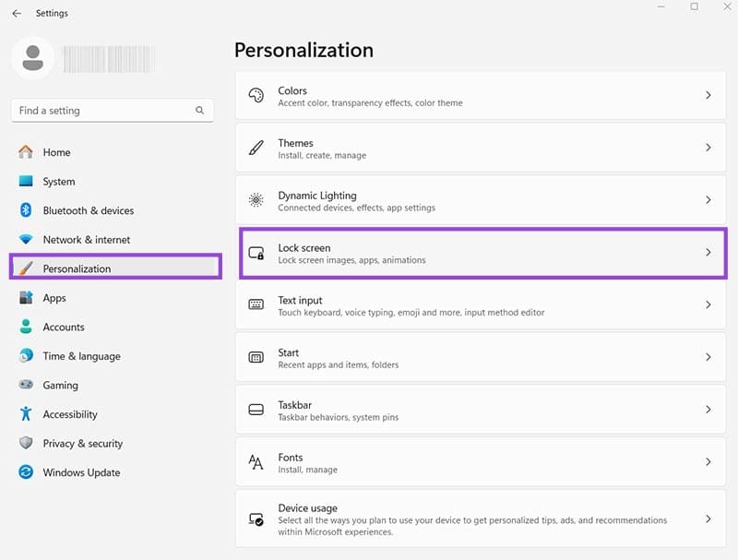Image resolution: width=738 pixels, height=560 pixels.
Task: Click the back arrow in Settings header
Action: click(17, 13)
